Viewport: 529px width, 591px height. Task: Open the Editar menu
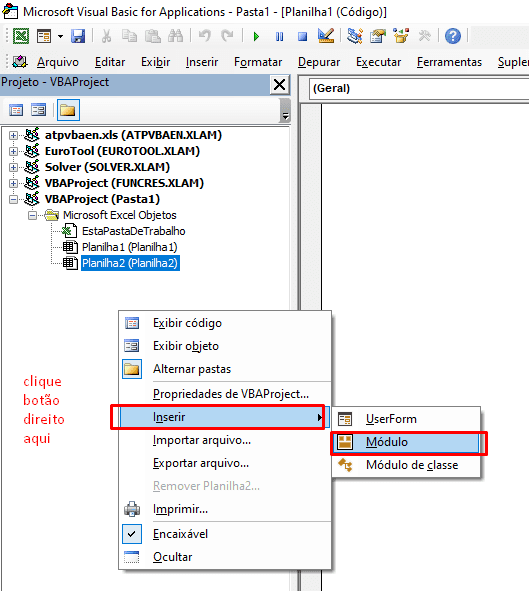click(110, 62)
